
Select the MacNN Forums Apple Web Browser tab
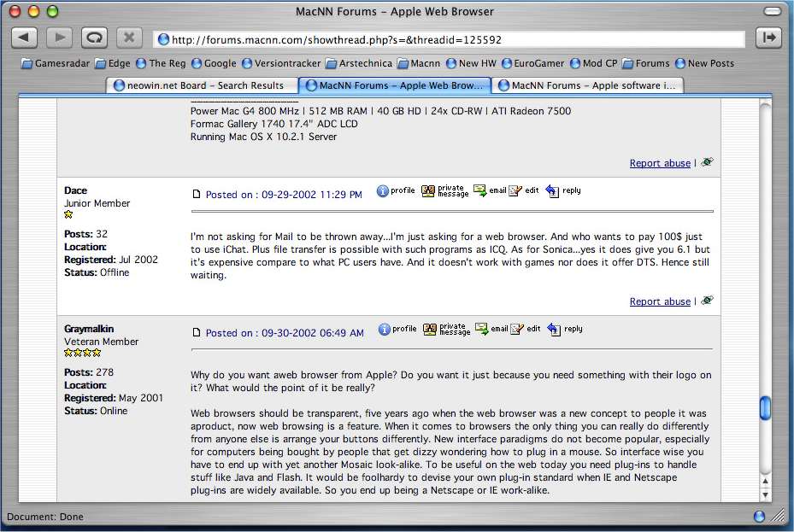[x=395, y=85]
